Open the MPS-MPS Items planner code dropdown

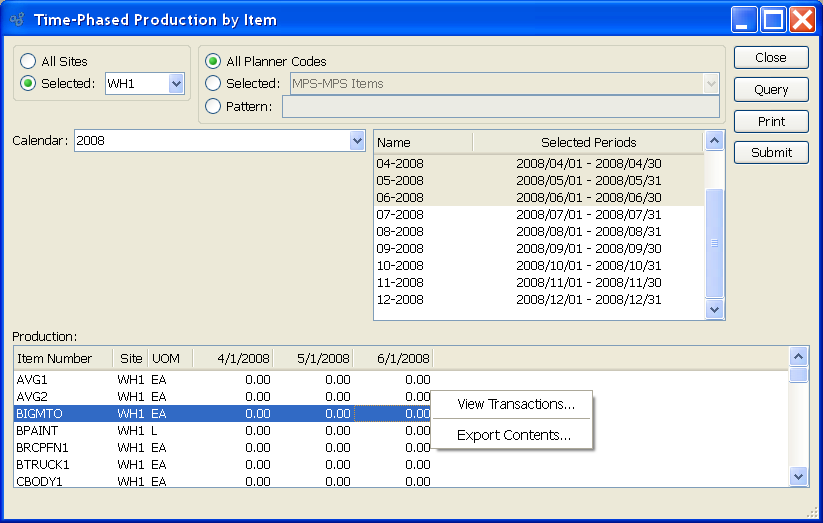pos(711,84)
